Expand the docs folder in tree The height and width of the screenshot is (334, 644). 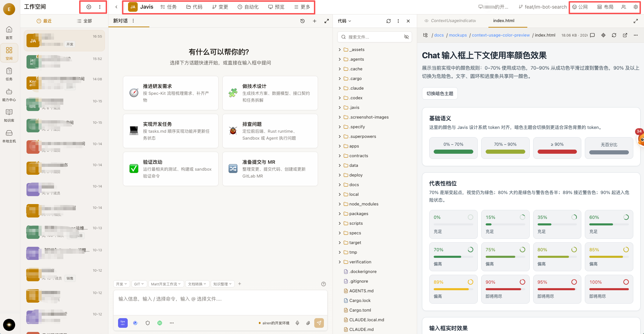click(354, 185)
